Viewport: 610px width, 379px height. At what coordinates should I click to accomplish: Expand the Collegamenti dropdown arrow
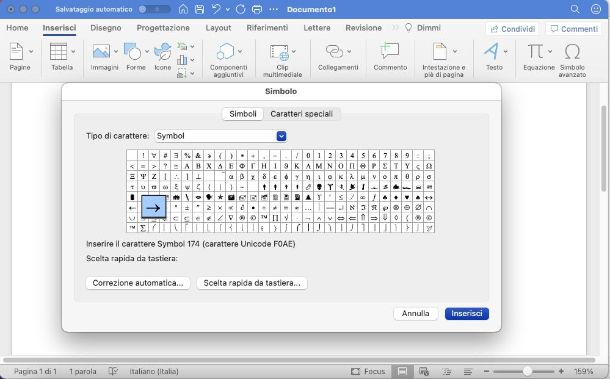[x=349, y=51]
